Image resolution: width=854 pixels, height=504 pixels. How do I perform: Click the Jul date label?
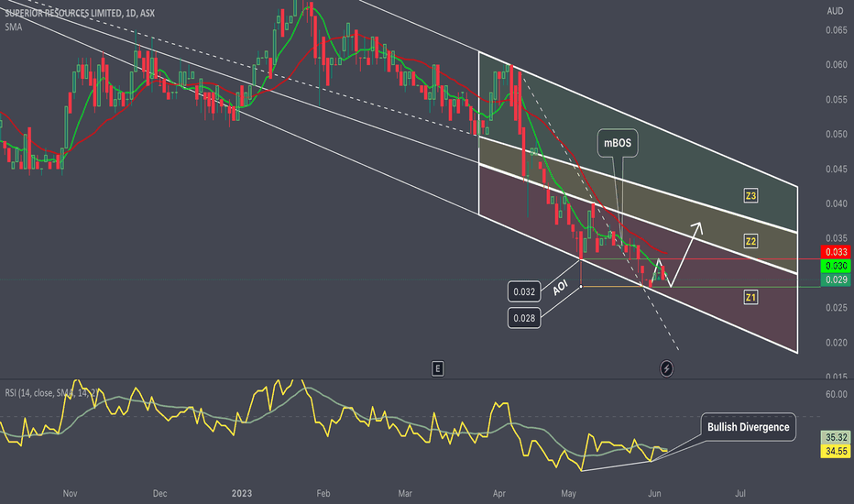740,494
